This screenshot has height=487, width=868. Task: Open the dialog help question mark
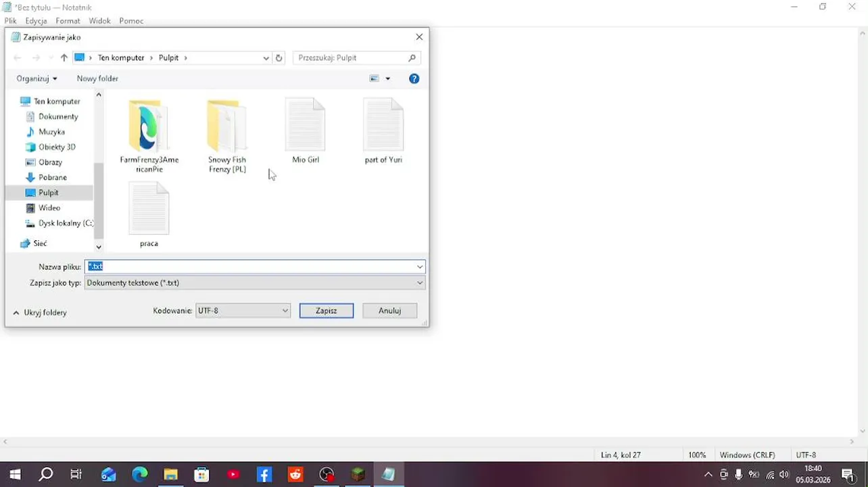pos(414,78)
